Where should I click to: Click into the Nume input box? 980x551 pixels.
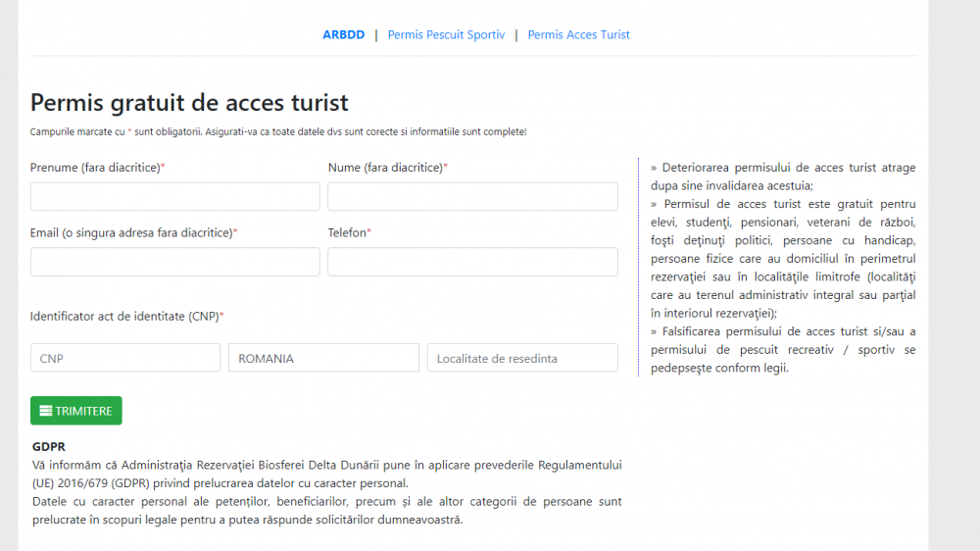point(472,197)
